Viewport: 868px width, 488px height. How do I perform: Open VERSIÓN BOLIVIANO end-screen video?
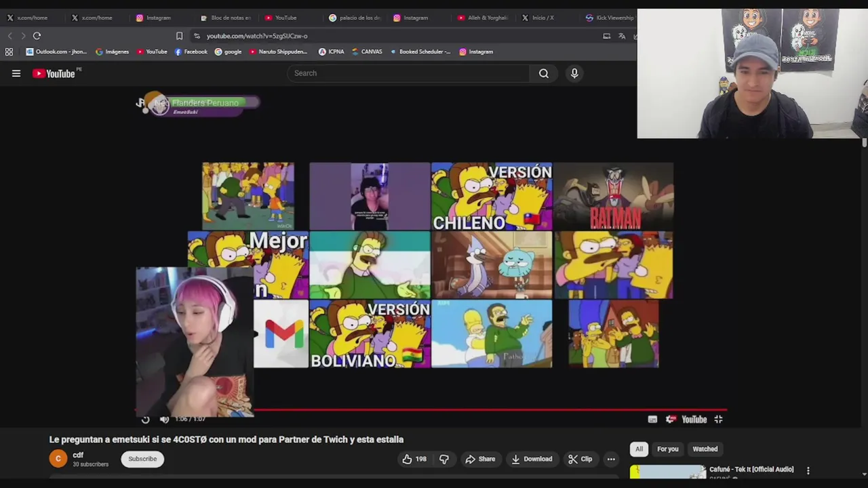[370, 333]
